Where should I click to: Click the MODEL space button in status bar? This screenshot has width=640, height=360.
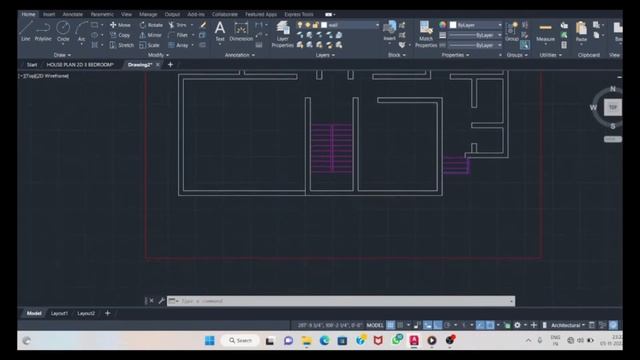pyautogui.click(x=375, y=325)
